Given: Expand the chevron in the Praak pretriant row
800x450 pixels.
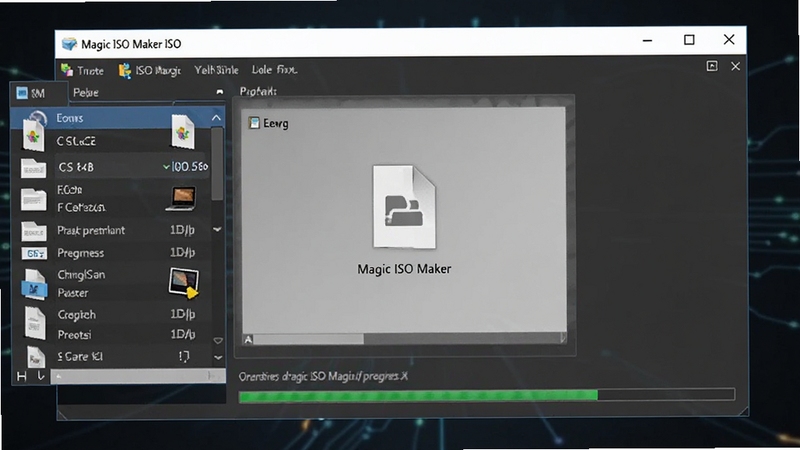Looking at the screenshot, I should click(217, 230).
